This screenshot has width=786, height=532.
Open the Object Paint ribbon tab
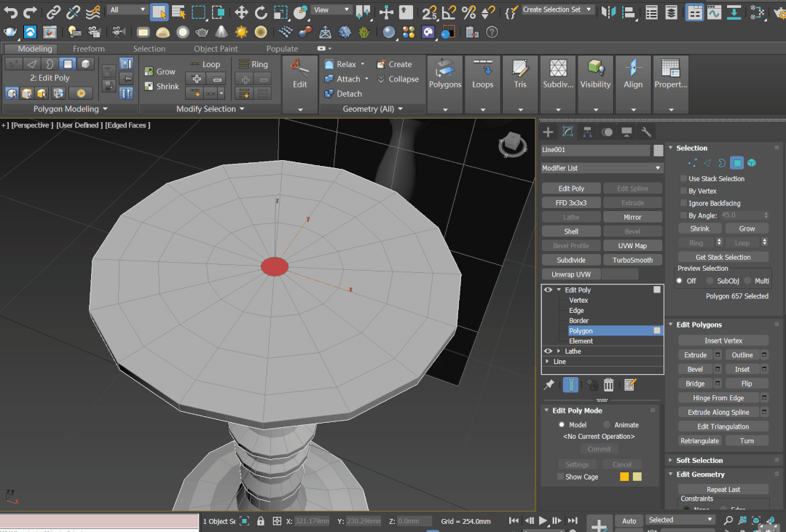[x=216, y=49]
